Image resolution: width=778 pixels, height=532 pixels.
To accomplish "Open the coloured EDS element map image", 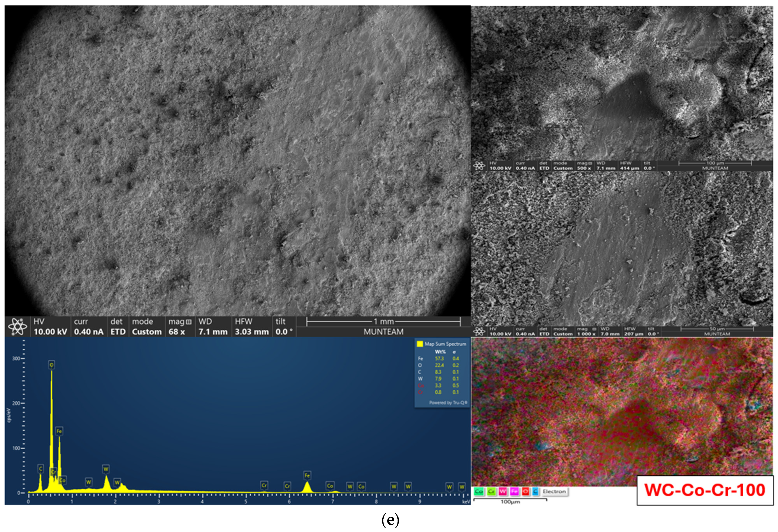I will pyautogui.click(x=622, y=412).
